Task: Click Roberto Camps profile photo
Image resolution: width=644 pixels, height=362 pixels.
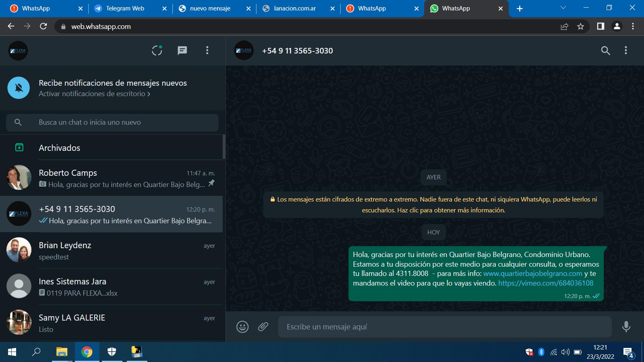Action: (19, 177)
